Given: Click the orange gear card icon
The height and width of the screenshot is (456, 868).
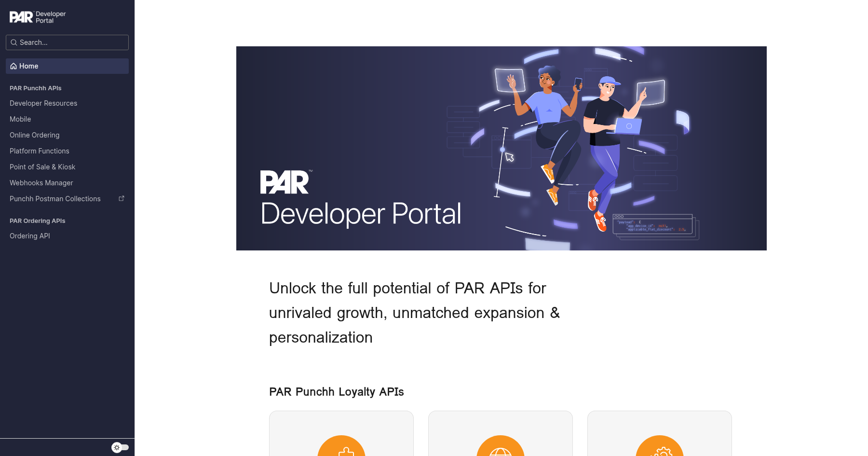Looking at the screenshot, I should [x=660, y=446].
